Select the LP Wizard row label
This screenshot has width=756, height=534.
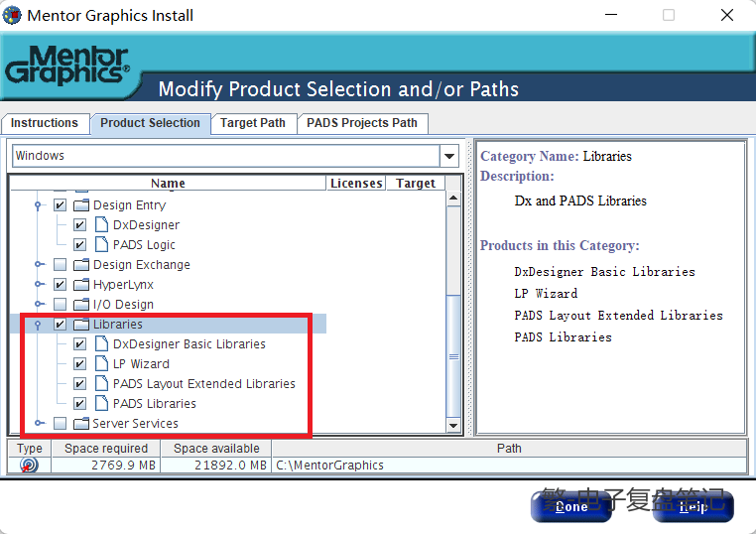pyautogui.click(x=141, y=363)
